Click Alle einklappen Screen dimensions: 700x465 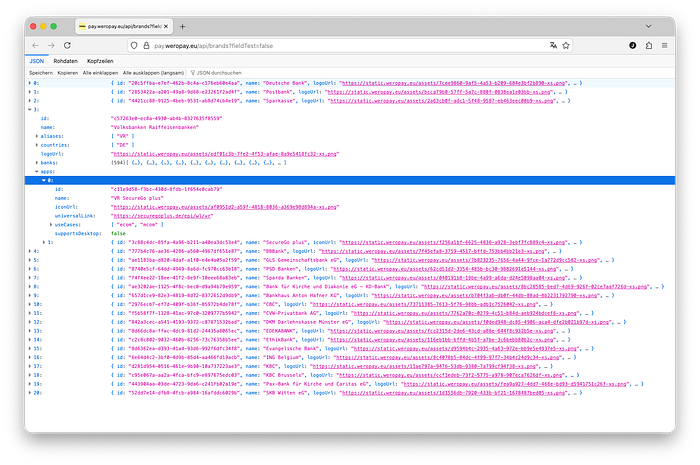[x=100, y=73]
